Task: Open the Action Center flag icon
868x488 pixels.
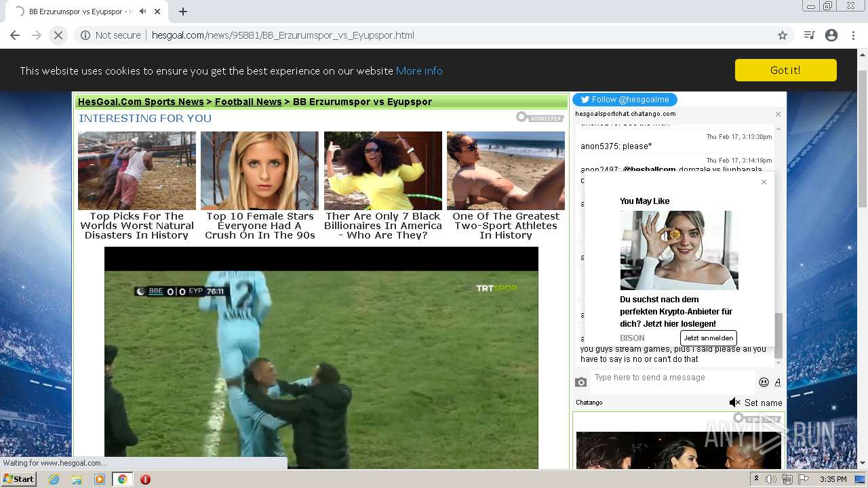Action: tap(803, 479)
